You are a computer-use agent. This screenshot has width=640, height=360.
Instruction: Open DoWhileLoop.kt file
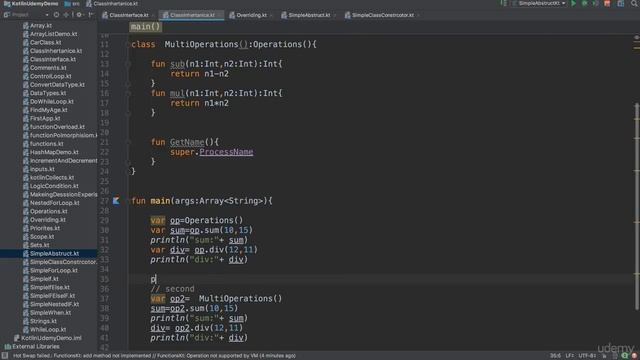click(48, 102)
